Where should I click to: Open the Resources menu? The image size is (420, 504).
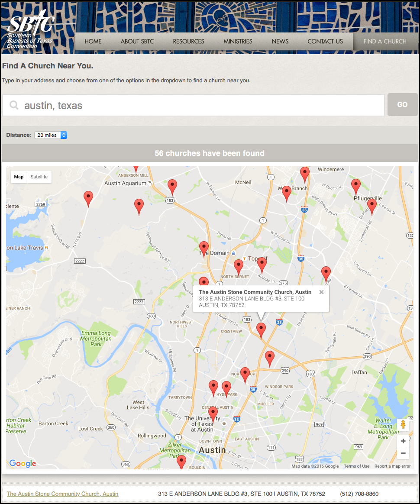(x=188, y=42)
